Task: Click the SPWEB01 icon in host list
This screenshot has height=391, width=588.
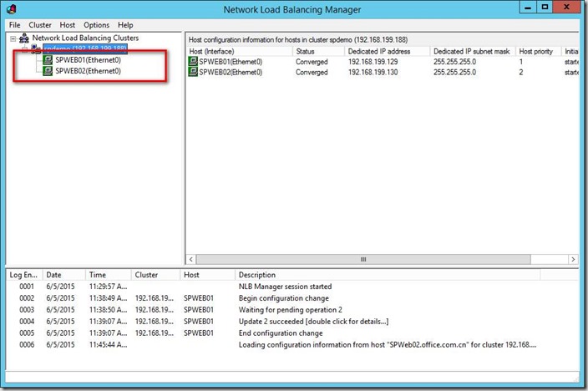Action: tap(193, 62)
